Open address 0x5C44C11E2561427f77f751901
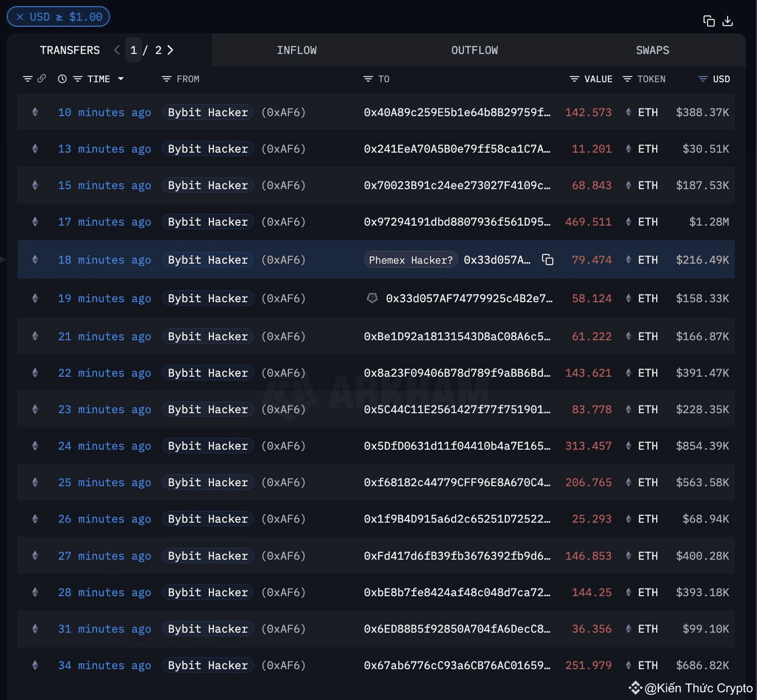The image size is (757, 700). [x=457, y=409]
